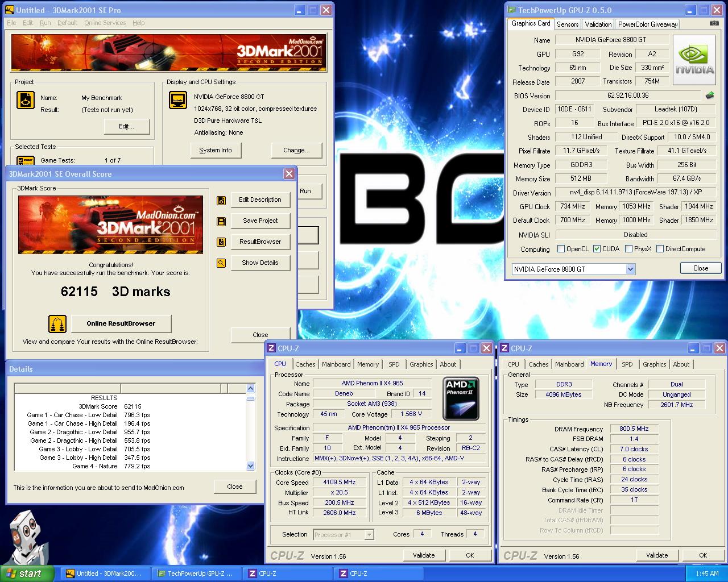Image resolution: width=728 pixels, height=582 pixels.
Task: Click the ResultBrowser icon
Action: pos(221,242)
